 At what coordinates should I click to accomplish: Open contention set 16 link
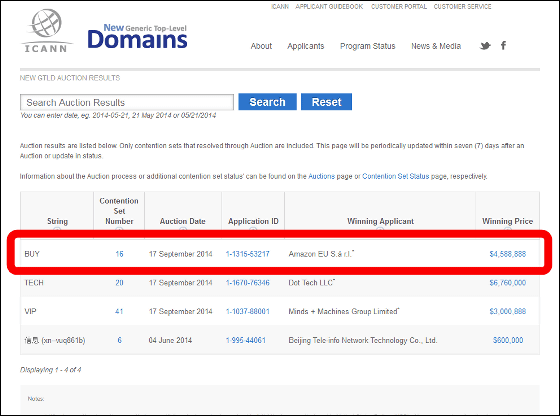(x=119, y=254)
